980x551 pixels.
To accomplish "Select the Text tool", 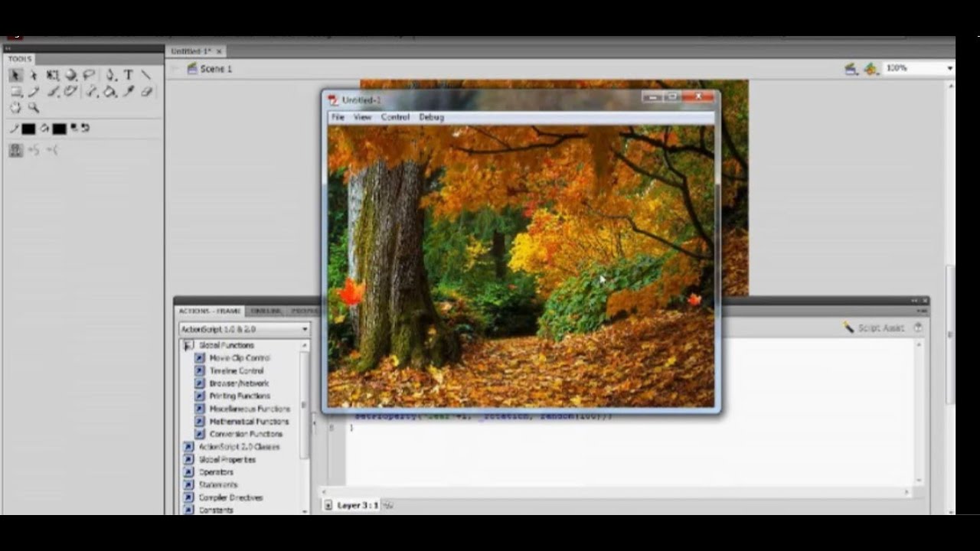I will point(128,75).
